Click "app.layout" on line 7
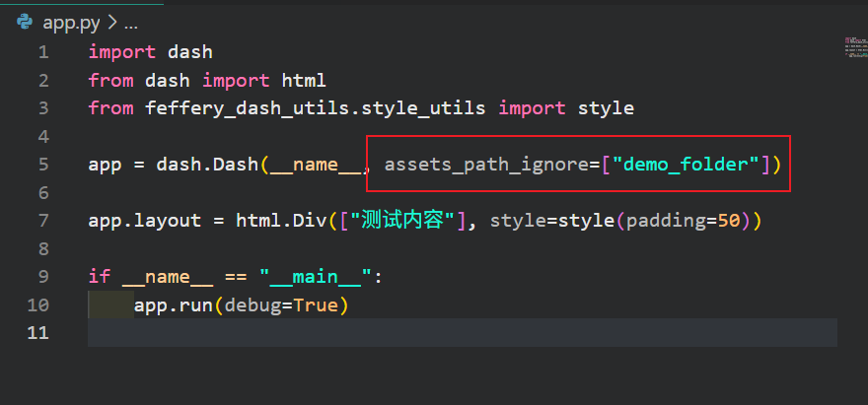 pyautogui.click(x=145, y=221)
